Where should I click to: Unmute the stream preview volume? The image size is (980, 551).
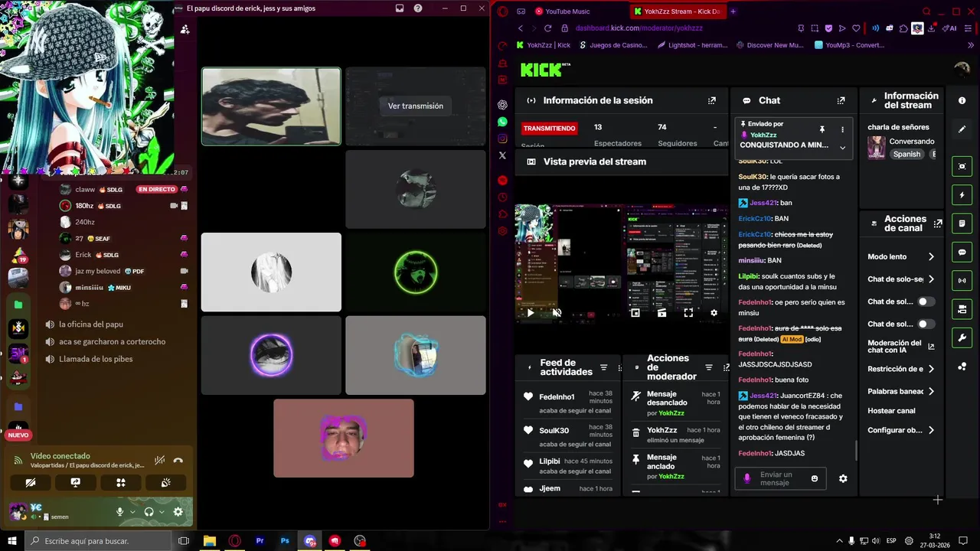557,312
